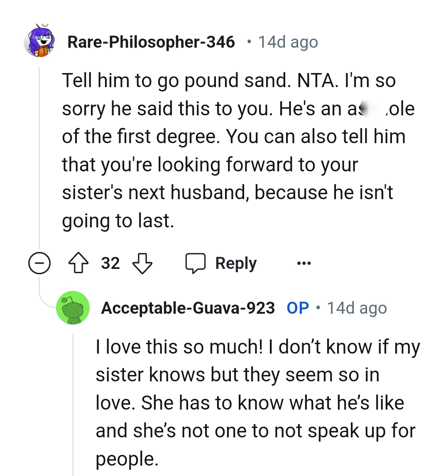Image resolution: width=448 pixels, height=476 pixels.
Task: Downvote Rare-Philosopher-346's comment
Action: [x=142, y=263]
